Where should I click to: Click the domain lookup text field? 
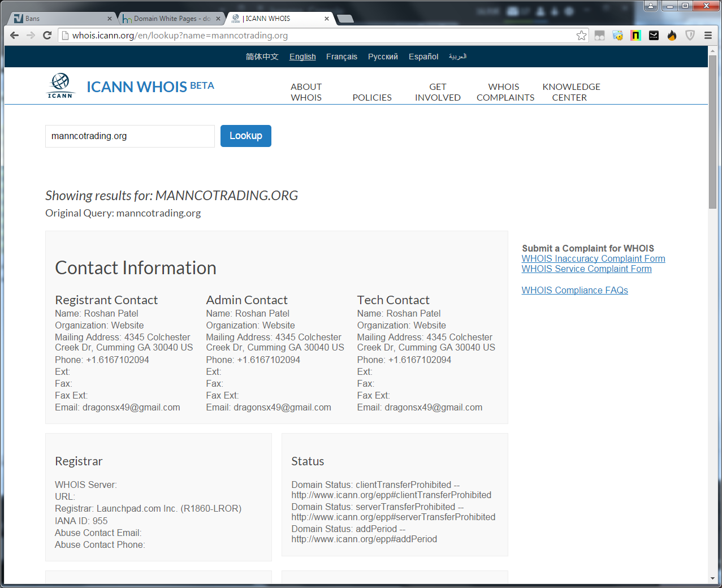click(130, 136)
